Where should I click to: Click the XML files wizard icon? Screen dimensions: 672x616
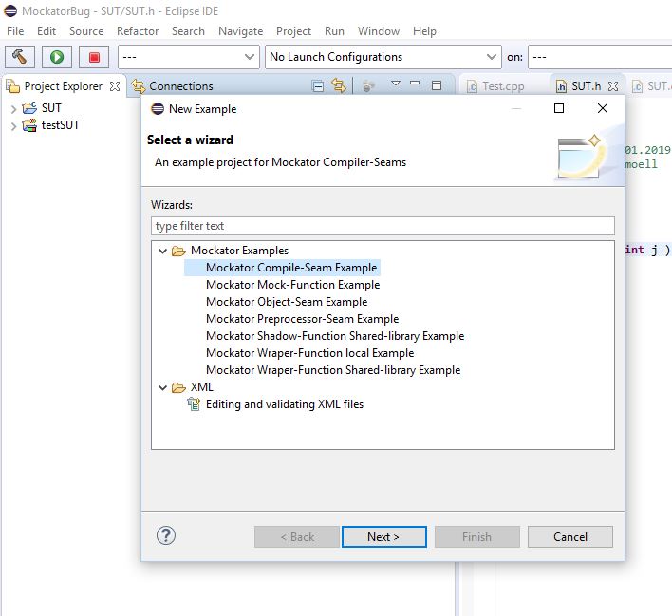[194, 403]
